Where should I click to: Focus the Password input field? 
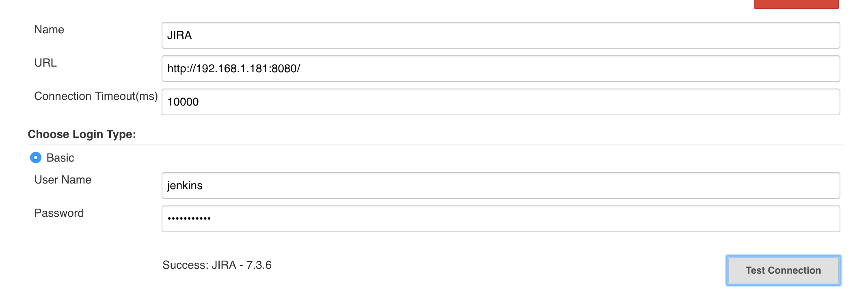pyautogui.click(x=500, y=219)
